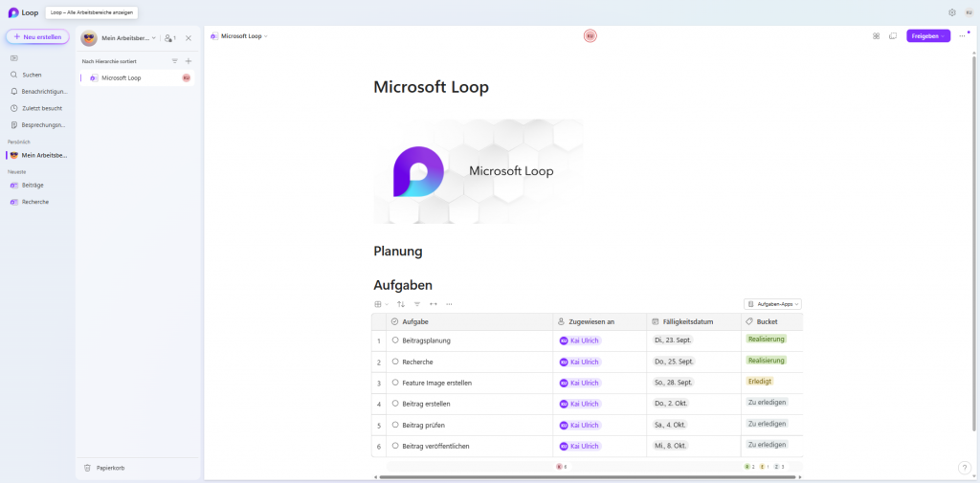Click the filter icon in table toolbar
The image size is (980, 483).
(x=417, y=304)
